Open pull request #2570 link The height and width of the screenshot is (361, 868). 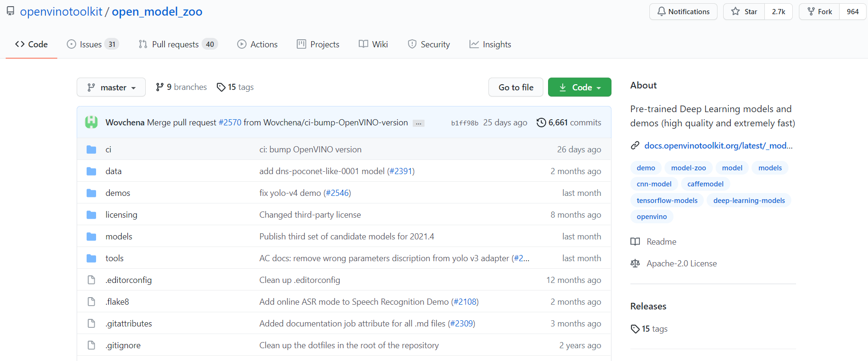tap(230, 123)
